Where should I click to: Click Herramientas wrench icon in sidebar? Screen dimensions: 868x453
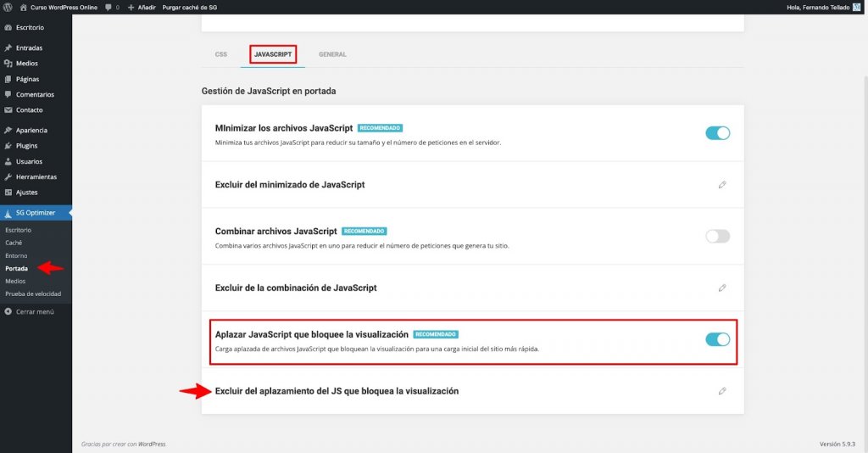tap(8, 177)
